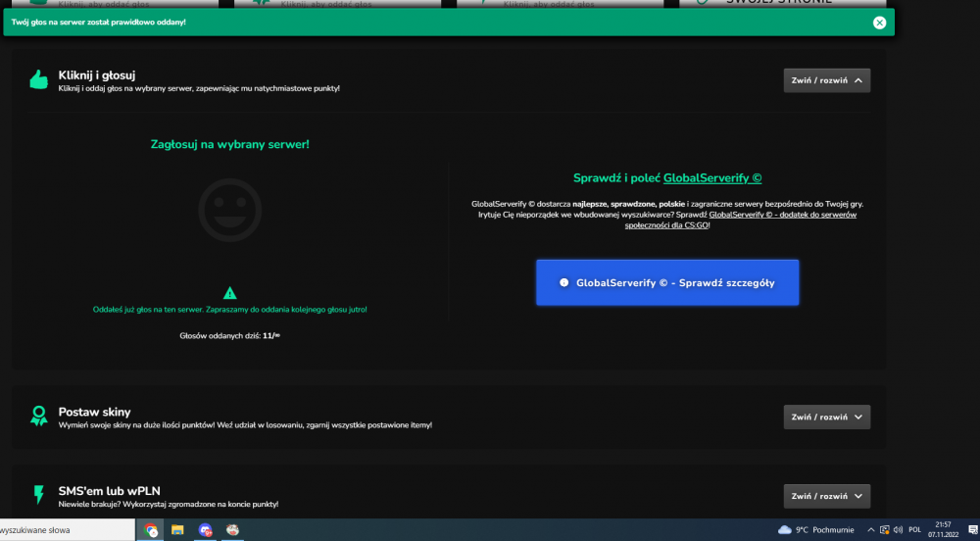Click the already-voted message under the warning icon

(x=230, y=310)
